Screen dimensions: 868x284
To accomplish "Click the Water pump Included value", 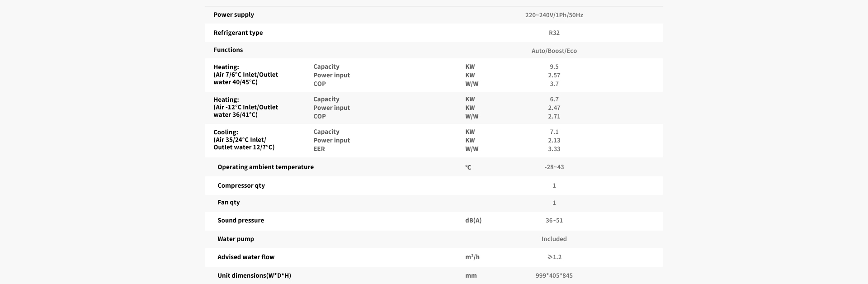I will click(x=554, y=239).
